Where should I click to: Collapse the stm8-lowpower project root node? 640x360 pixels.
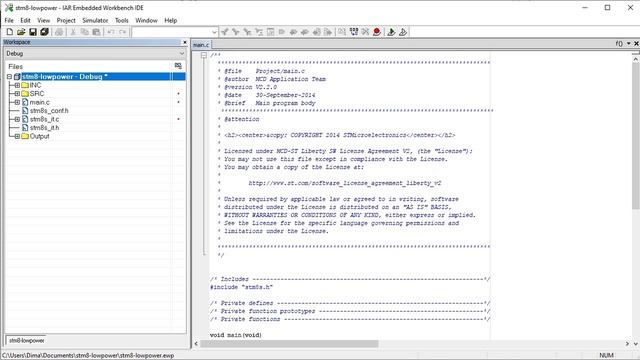[9, 77]
